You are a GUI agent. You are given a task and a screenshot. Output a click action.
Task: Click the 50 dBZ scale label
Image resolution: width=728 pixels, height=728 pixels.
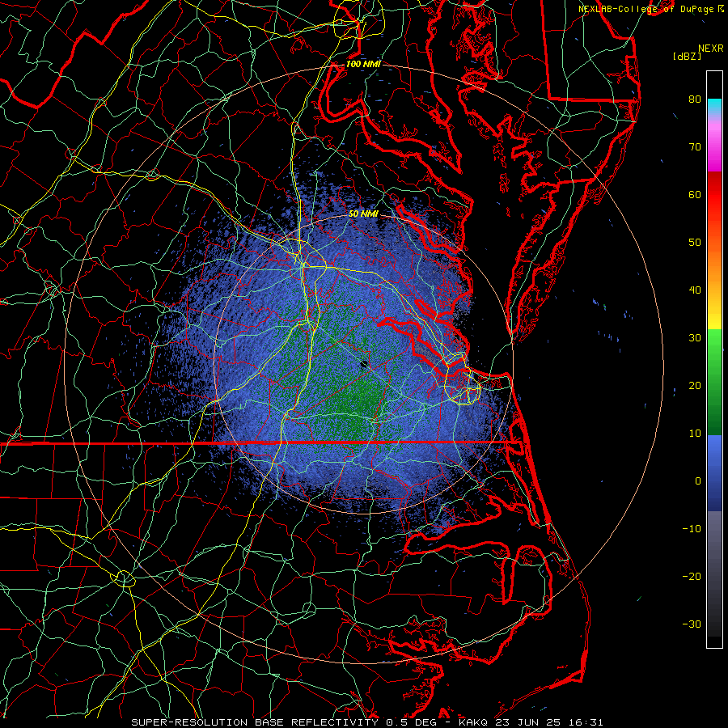click(695, 243)
